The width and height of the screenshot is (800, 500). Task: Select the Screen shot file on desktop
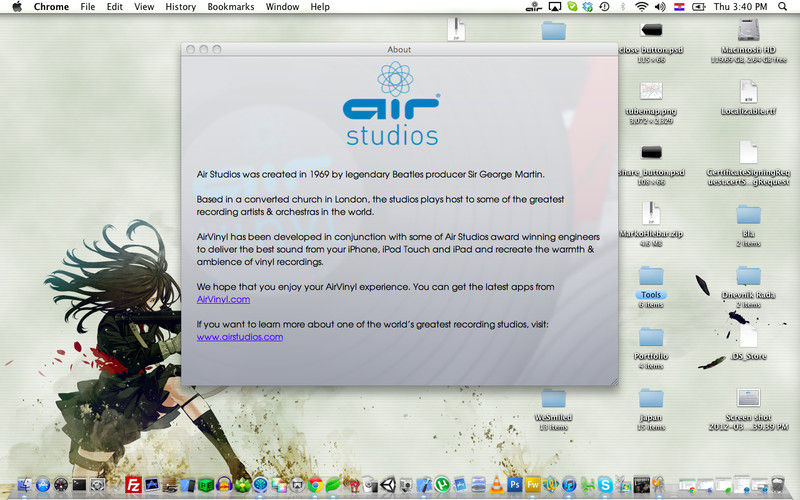point(748,398)
